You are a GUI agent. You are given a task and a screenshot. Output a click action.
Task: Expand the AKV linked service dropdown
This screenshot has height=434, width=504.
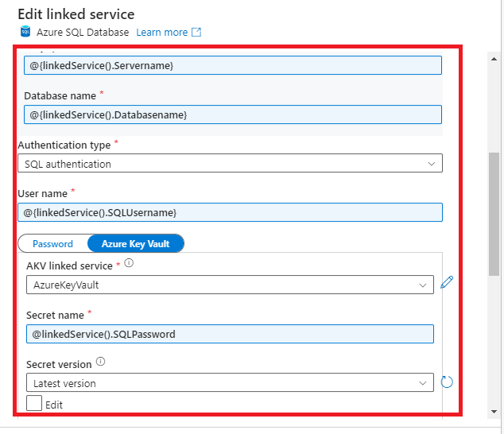[x=231, y=285]
